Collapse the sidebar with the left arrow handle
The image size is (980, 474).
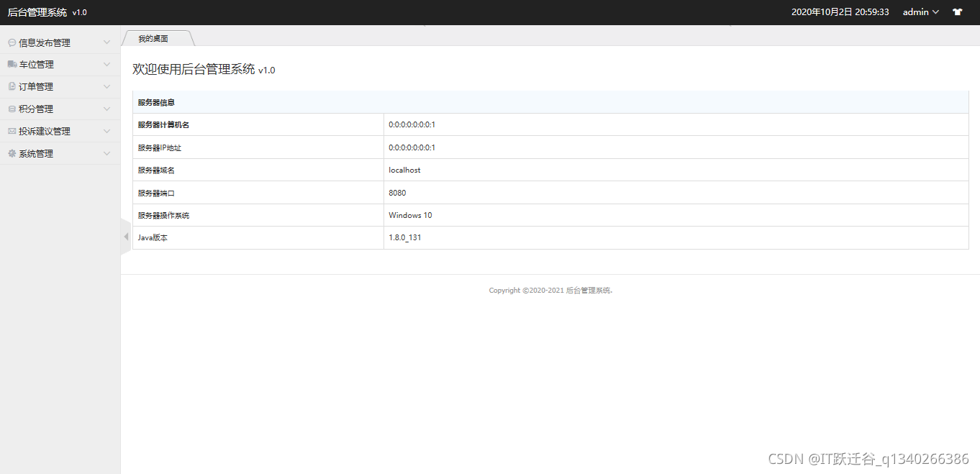[x=126, y=237]
